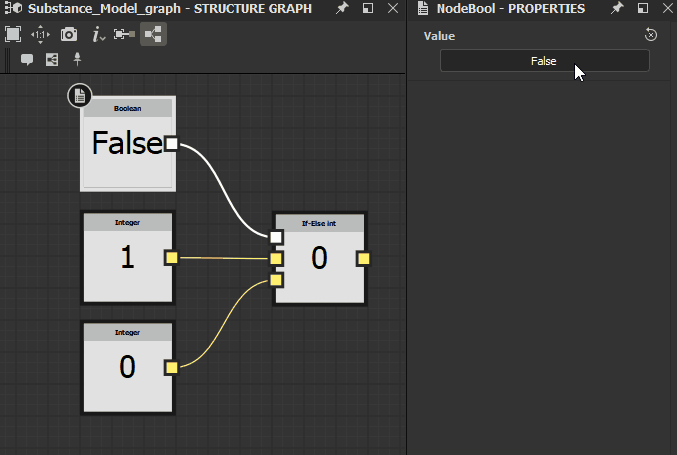Click the fit-to-view frame icon
677x455 pixels.
(13, 34)
